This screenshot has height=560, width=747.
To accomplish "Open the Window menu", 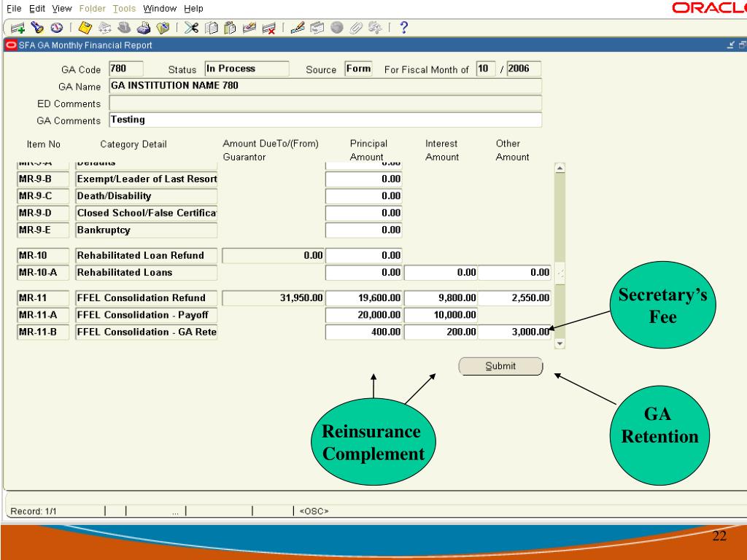I will pyautogui.click(x=158, y=8).
